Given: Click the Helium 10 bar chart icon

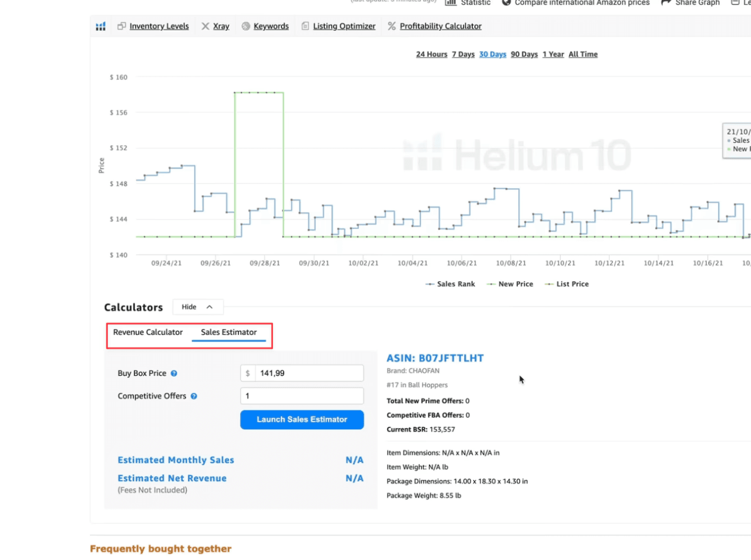Looking at the screenshot, I should [100, 26].
